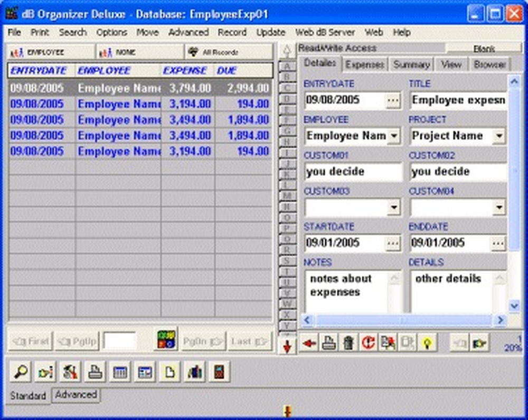This screenshot has height=420, width=528.
Task: Click the copy record icon with red arrow
Action: pos(388,343)
